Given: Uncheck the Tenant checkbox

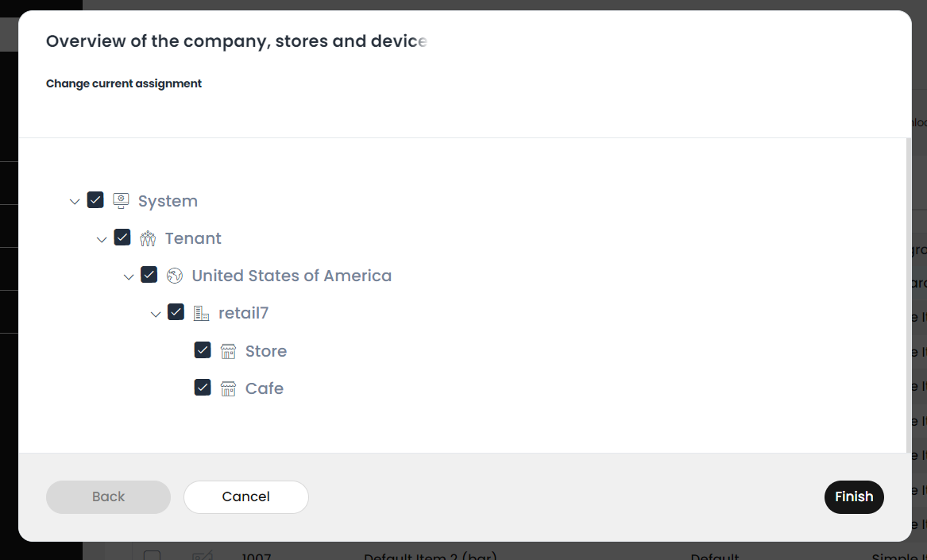Looking at the screenshot, I should pyautogui.click(x=122, y=238).
